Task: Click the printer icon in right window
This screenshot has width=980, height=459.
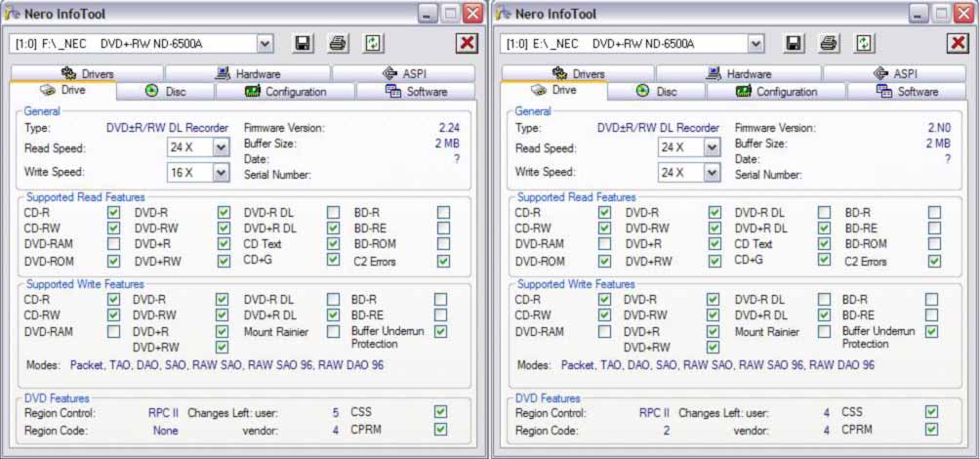Action: click(829, 44)
